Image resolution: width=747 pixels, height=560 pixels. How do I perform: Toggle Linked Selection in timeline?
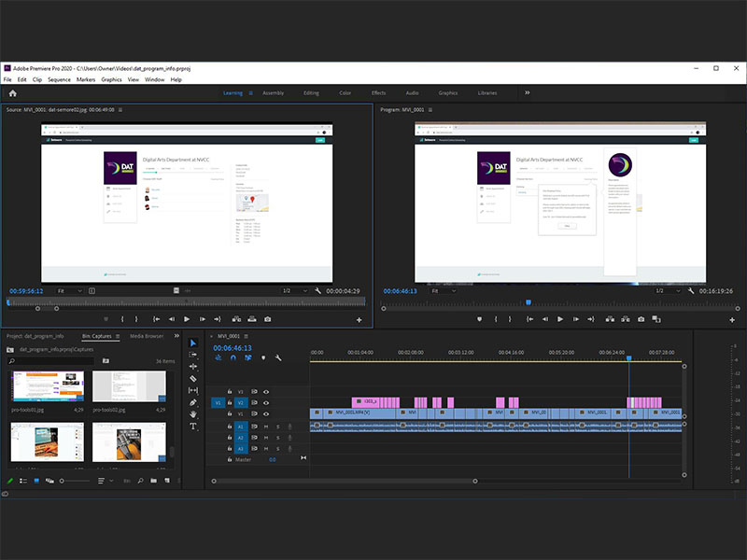point(248,357)
